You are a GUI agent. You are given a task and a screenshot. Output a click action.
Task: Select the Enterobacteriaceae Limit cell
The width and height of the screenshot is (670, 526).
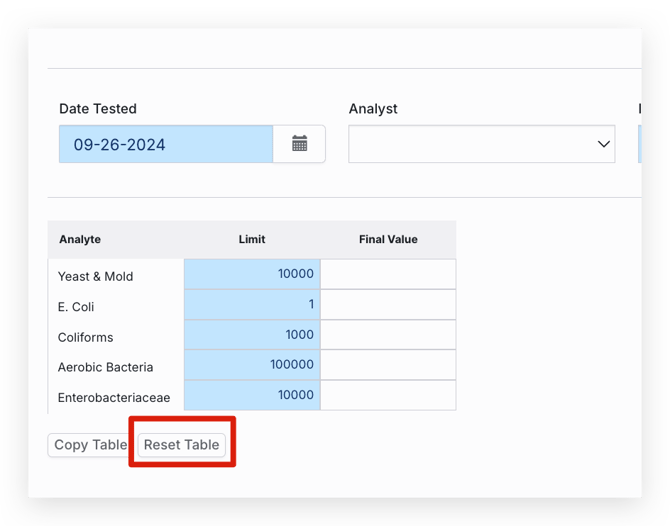click(252, 395)
